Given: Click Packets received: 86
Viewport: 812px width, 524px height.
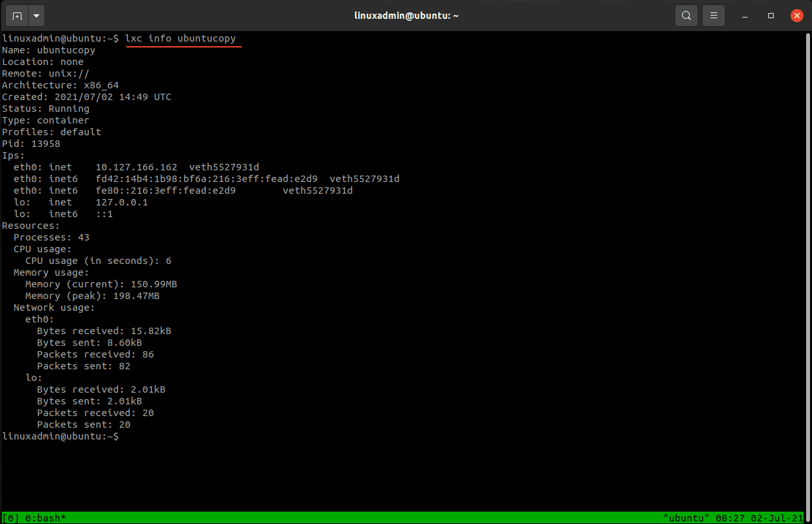Looking at the screenshot, I should 96,354.
